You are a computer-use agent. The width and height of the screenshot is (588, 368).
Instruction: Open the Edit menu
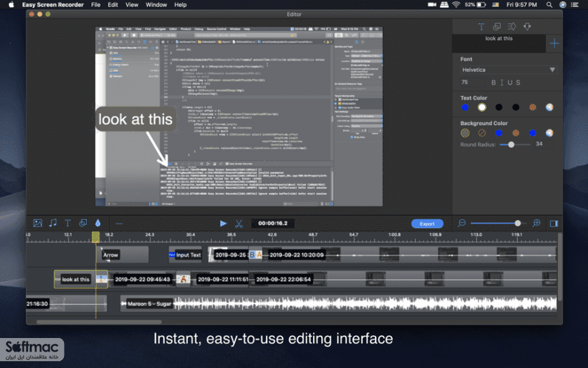(113, 5)
